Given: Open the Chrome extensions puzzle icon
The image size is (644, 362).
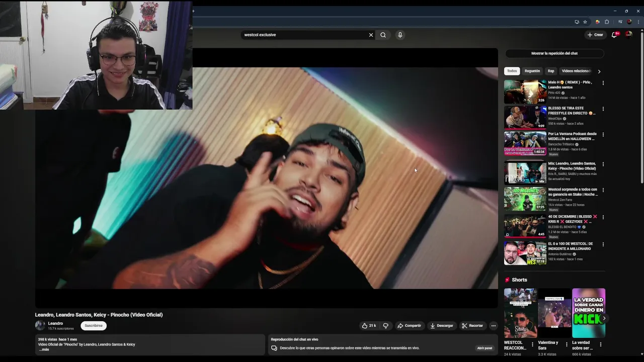Looking at the screenshot, I should point(607,22).
